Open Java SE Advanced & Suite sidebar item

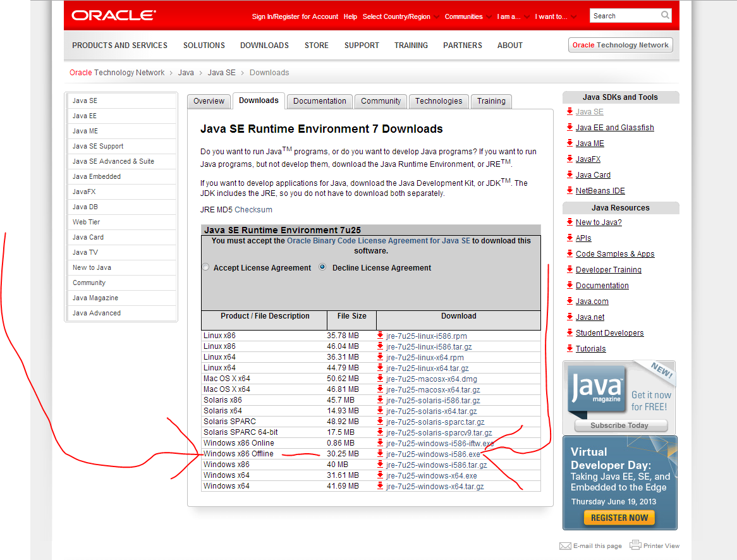tap(121, 161)
